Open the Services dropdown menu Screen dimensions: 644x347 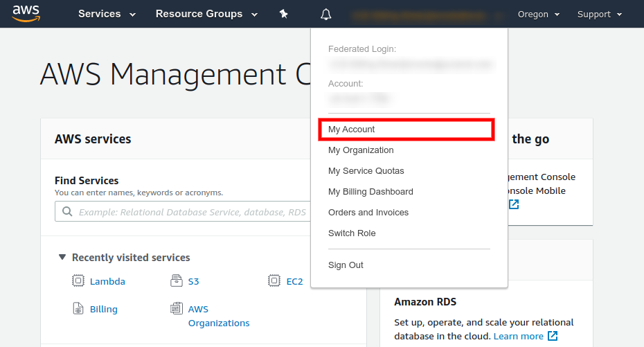[x=107, y=14]
